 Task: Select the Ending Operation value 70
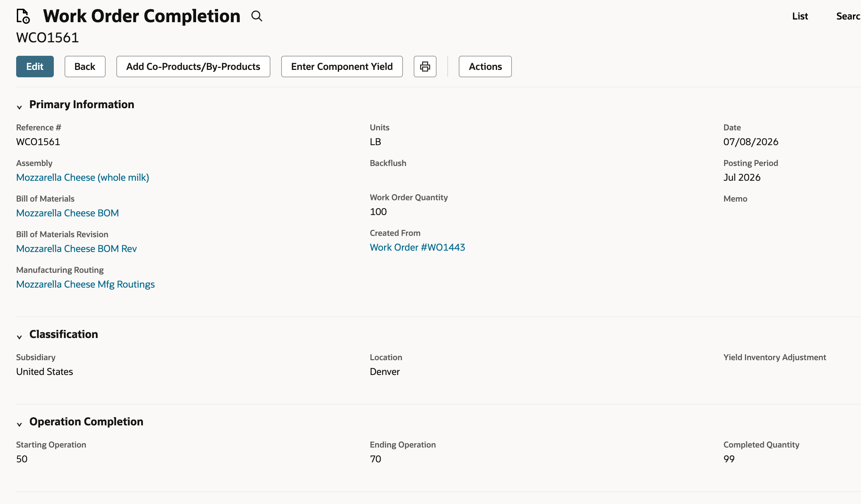[x=375, y=459]
